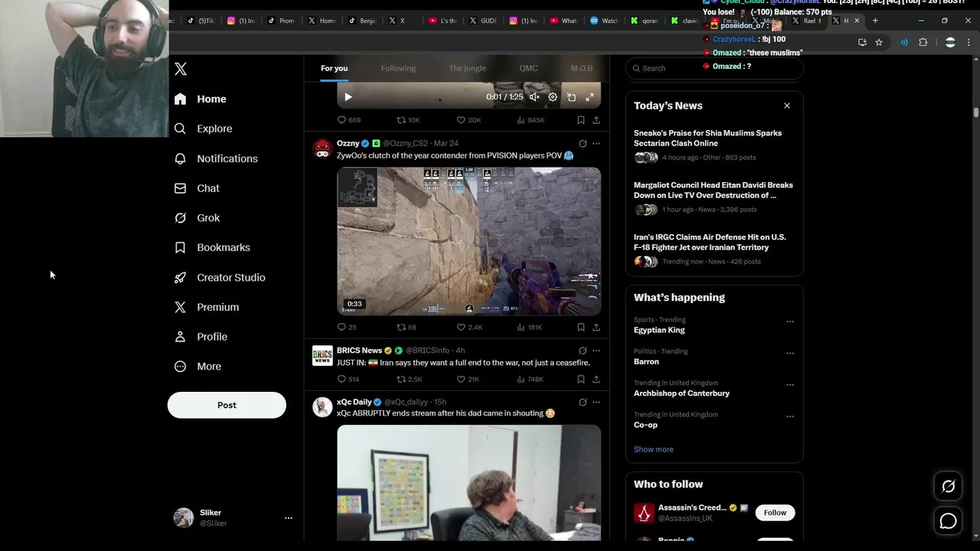This screenshot has height=551, width=980.
Task: Repost the BRICS News post
Action: (x=409, y=380)
